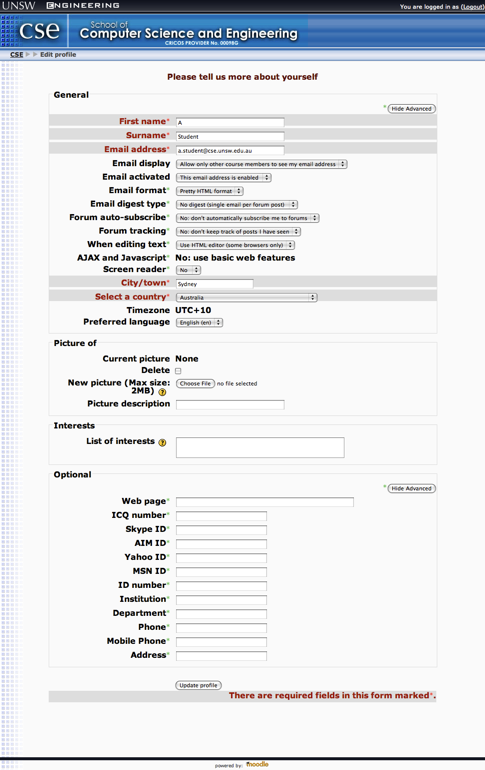Image resolution: width=485 pixels, height=770 pixels.
Task: Click the Web page input field
Action: click(265, 502)
